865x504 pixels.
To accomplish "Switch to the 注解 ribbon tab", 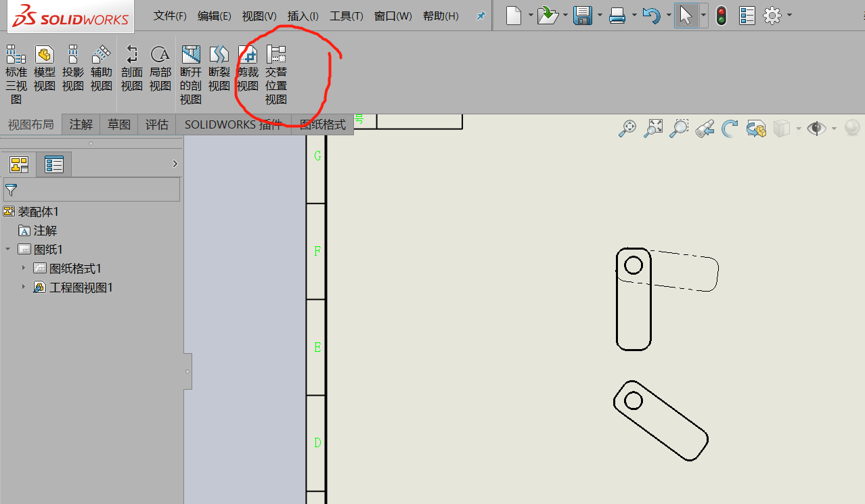I will 81,124.
